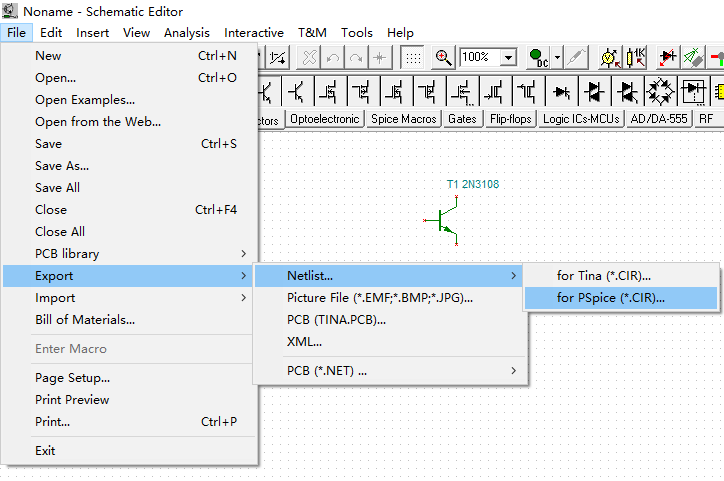Image resolution: width=724 pixels, height=481 pixels.
Task: Open the Insert menu
Action: point(92,33)
